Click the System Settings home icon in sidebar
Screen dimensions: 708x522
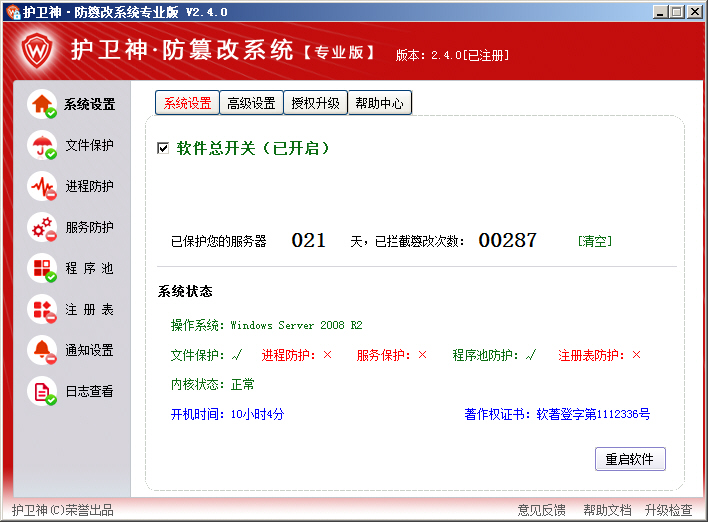(42, 104)
